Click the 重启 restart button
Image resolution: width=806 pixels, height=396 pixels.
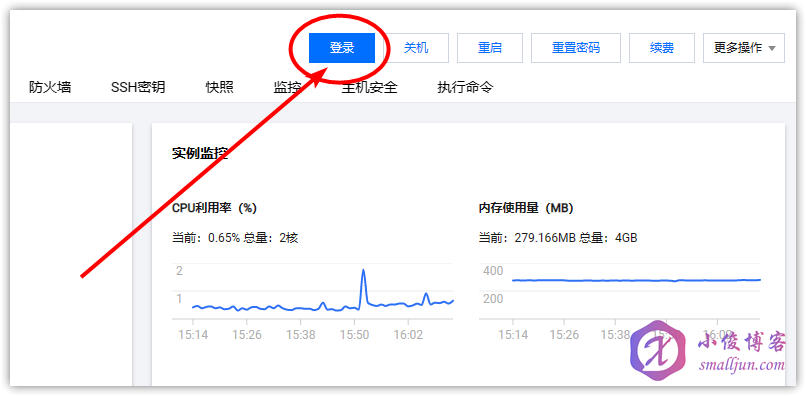(490, 48)
